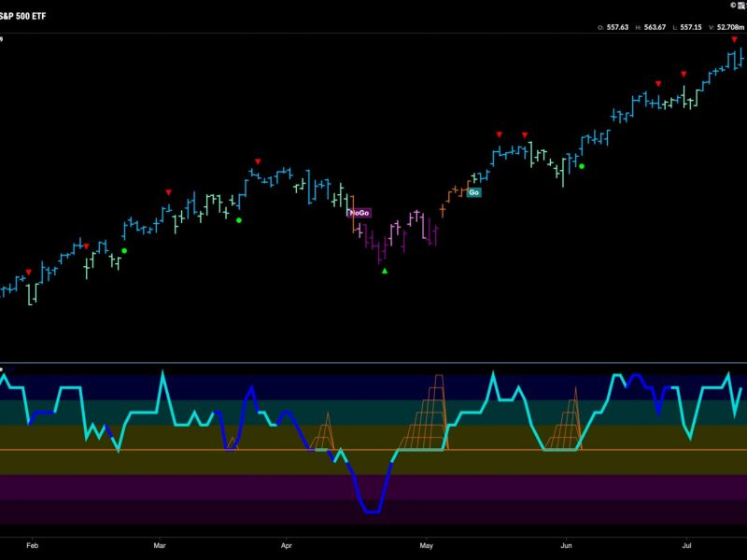Select the green dot marker in late February
This screenshot has width=747, height=560.
tap(124, 251)
